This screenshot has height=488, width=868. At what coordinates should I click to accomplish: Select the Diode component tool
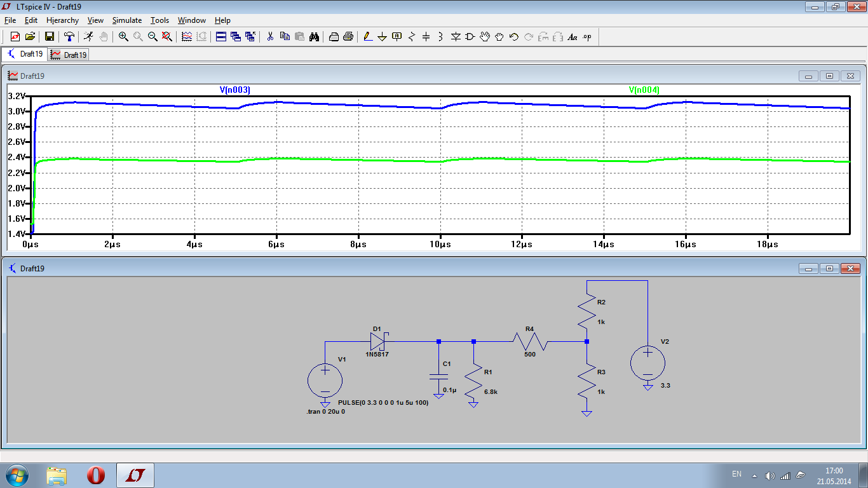[456, 37]
